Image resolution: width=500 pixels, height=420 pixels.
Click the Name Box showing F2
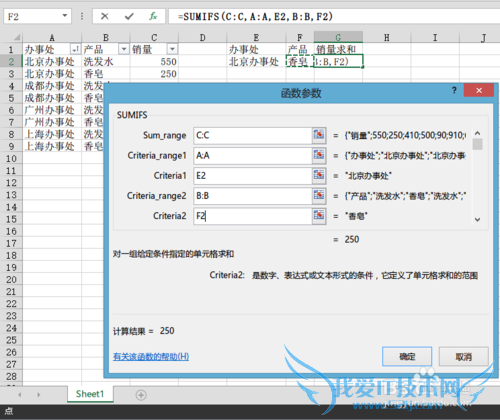click(x=32, y=16)
